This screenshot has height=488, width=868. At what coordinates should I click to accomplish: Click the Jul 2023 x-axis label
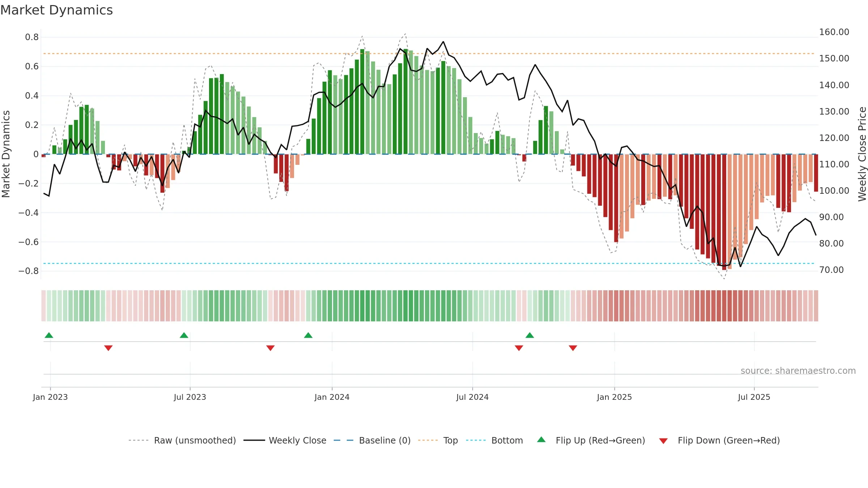click(190, 397)
